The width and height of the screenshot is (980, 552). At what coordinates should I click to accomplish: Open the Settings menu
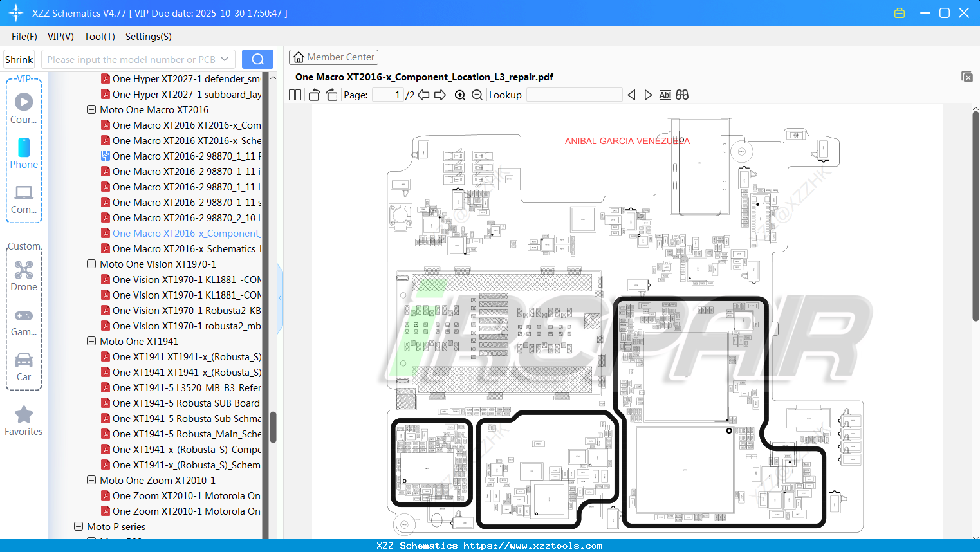pos(148,37)
